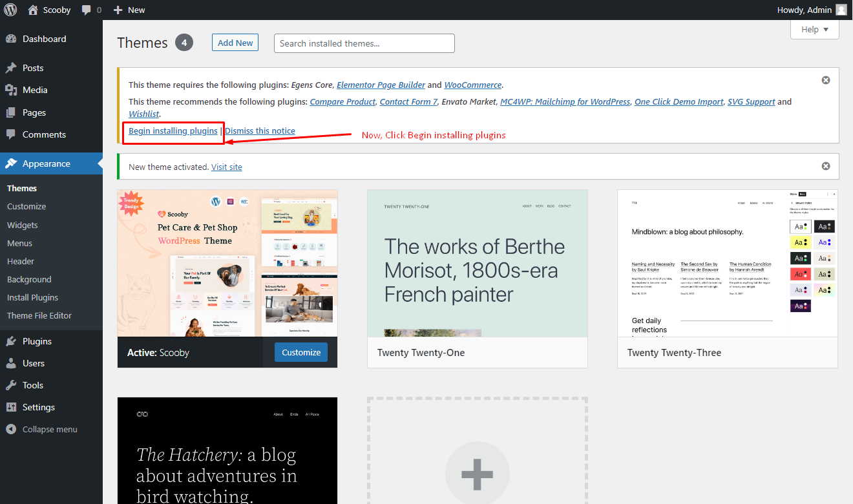
Task: Open the Background submenu item
Action: [x=29, y=279]
